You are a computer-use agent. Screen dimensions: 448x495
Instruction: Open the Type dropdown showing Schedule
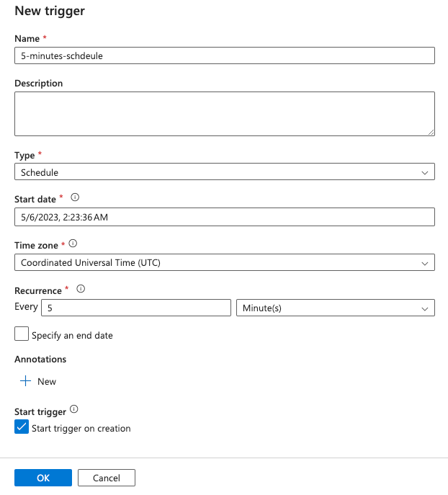224,172
